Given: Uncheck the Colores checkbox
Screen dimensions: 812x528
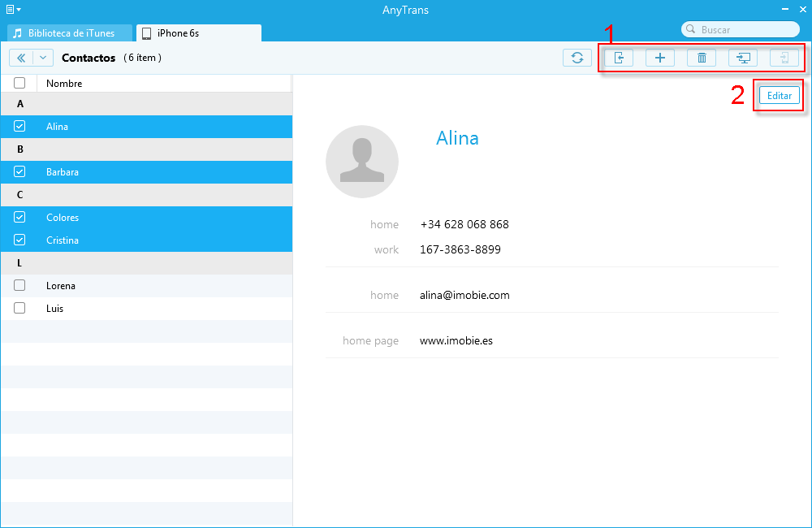Looking at the screenshot, I should pyautogui.click(x=19, y=217).
